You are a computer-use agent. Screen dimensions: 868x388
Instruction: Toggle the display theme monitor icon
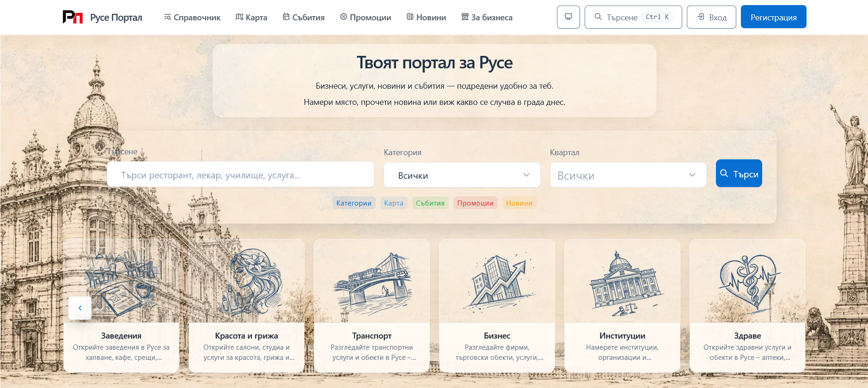[x=568, y=17]
